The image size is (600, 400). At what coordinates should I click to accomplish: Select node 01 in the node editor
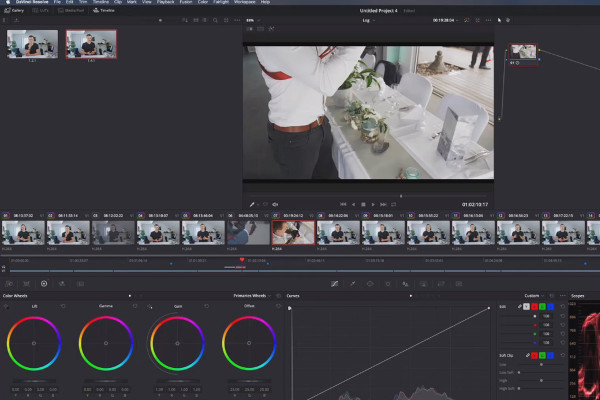coord(523,55)
